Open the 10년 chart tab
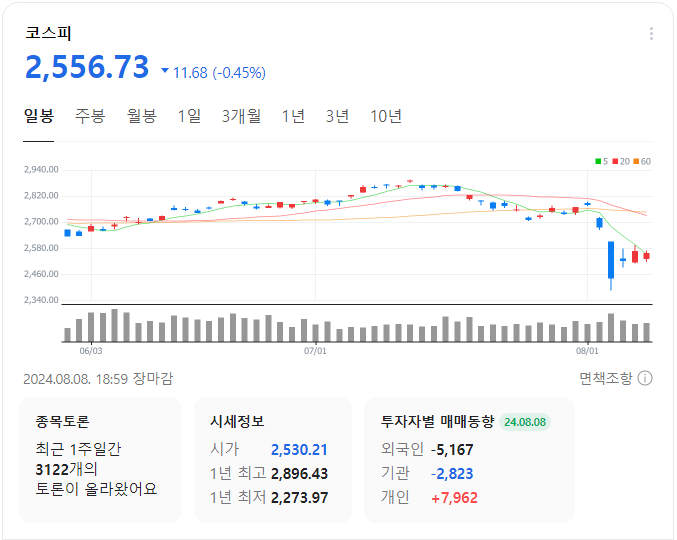The width and height of the screenshot is (677, 540). point(386,116)
